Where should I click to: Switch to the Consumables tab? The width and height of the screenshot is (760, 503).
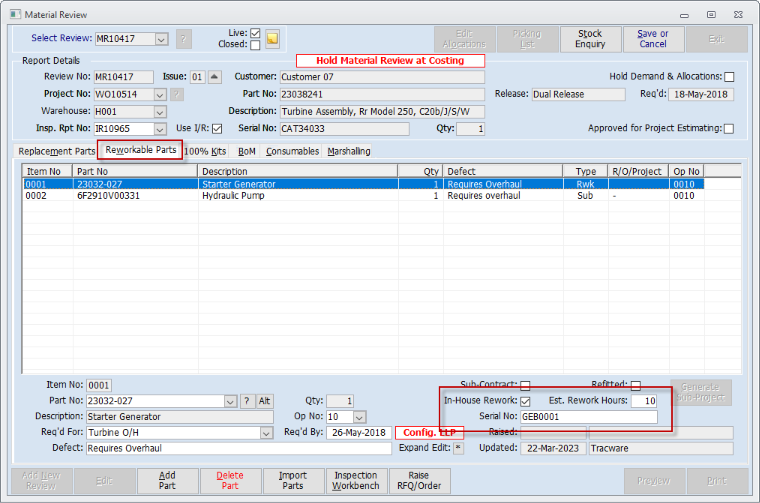pos(292,151)
